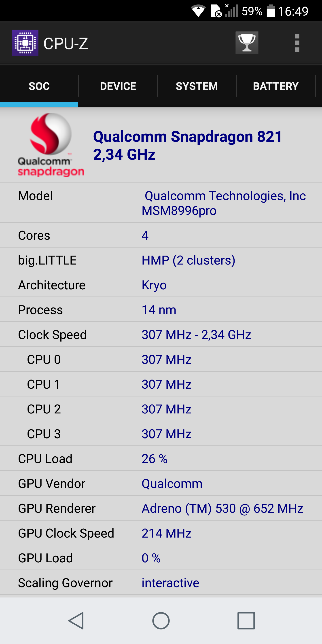
Task: Switch to the DEVICE tab
Action: [118, 86]
